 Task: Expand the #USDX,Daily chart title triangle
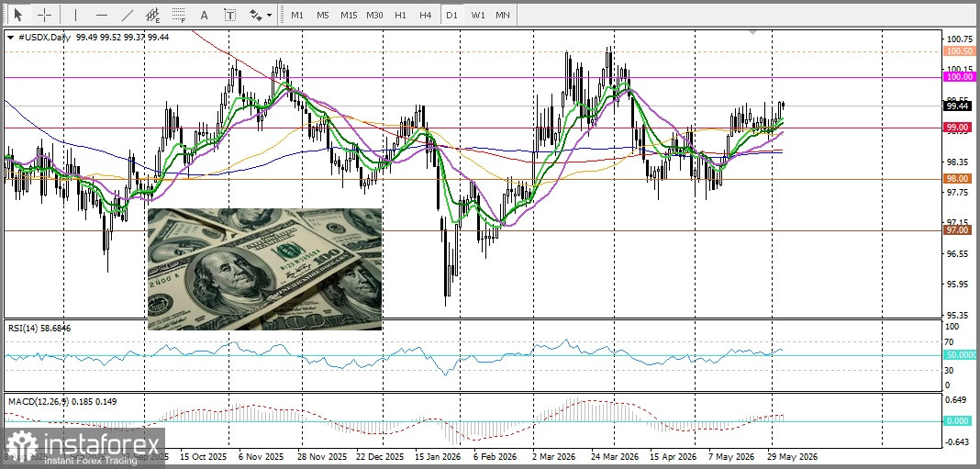10,38
